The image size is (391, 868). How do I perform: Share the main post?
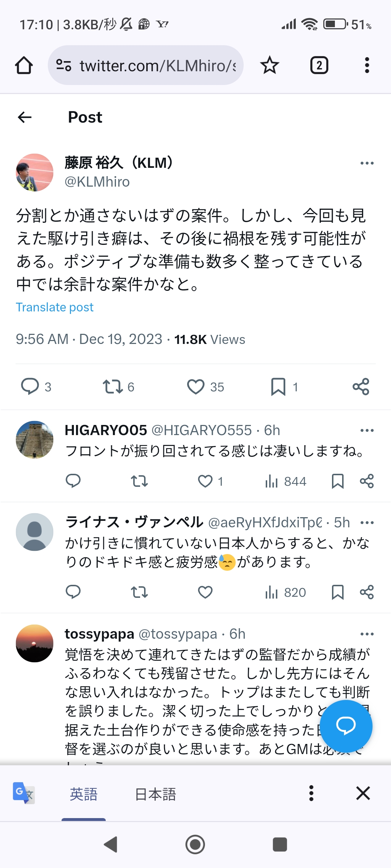pos(361,387)
